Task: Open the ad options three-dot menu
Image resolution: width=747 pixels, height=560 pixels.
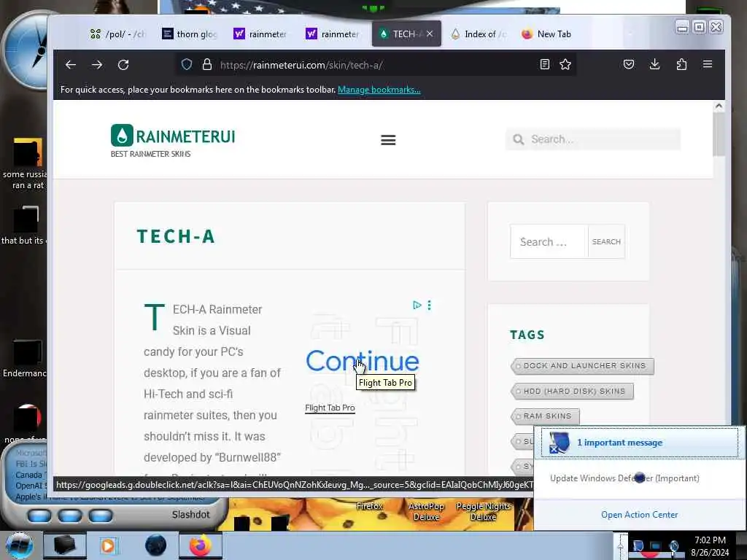Action: (429, 306)
